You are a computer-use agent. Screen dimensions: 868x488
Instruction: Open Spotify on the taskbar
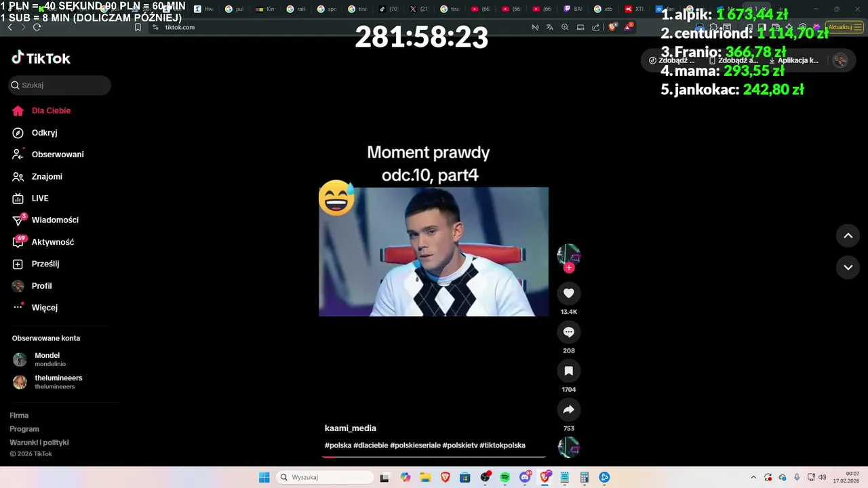point(505,477)
